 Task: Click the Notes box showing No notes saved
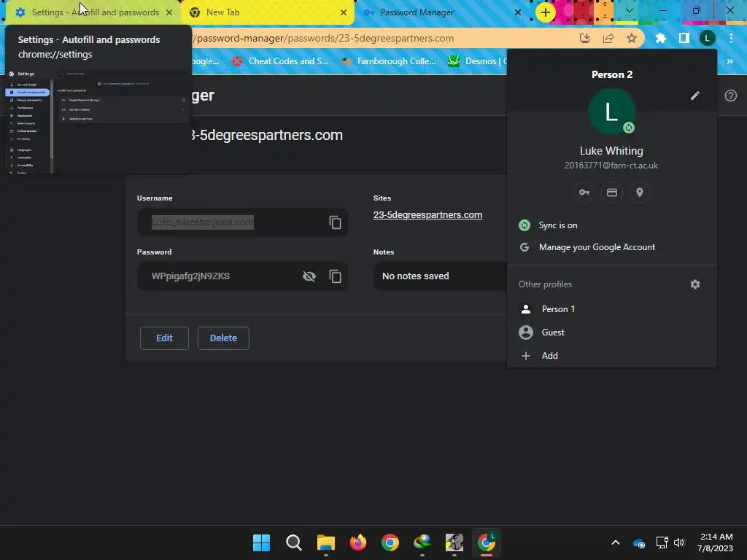(x=441, y=276)
